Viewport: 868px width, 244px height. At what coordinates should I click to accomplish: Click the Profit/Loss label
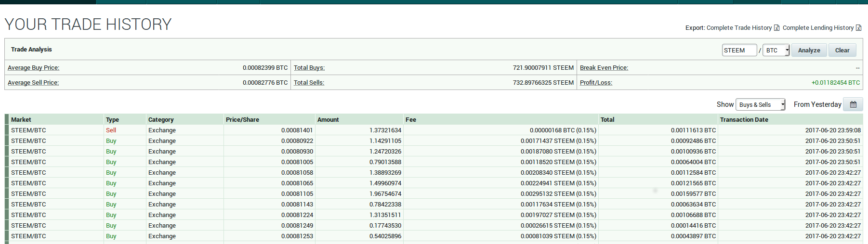[x=596, y=83]
